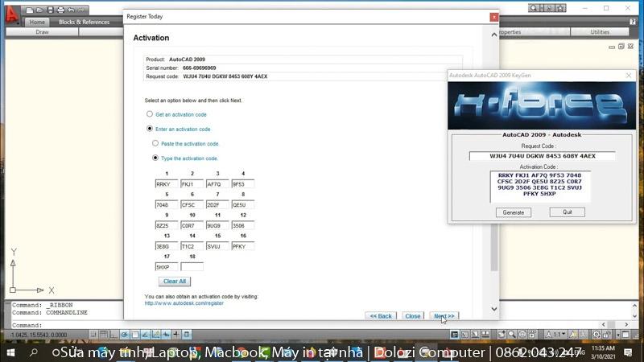The height and width of the screenshot is (362, 644).
Task: Select 'Get an activation code' radio button
Action: (150, 114)
